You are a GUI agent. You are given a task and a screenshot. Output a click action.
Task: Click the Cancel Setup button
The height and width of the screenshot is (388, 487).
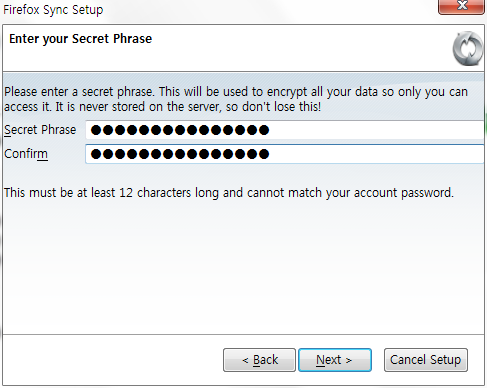[426, 360]
